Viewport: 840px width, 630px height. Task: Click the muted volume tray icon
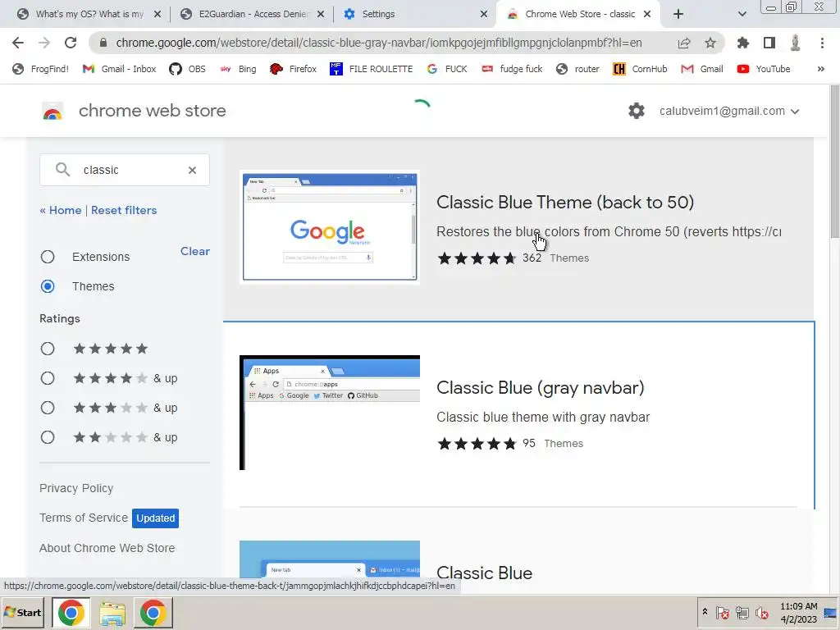761,613
